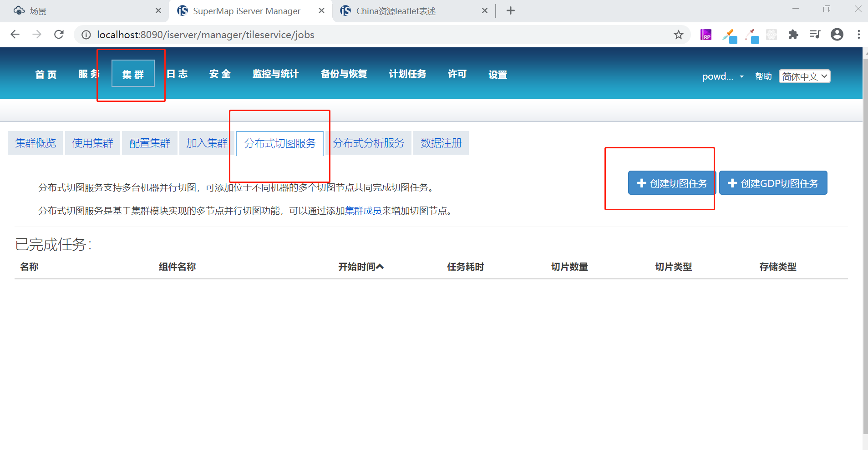Open the 集群 menu
Image resolution: width=868 pixels, height=450 pixels.
pyautogui.click(x=133, y=74)
